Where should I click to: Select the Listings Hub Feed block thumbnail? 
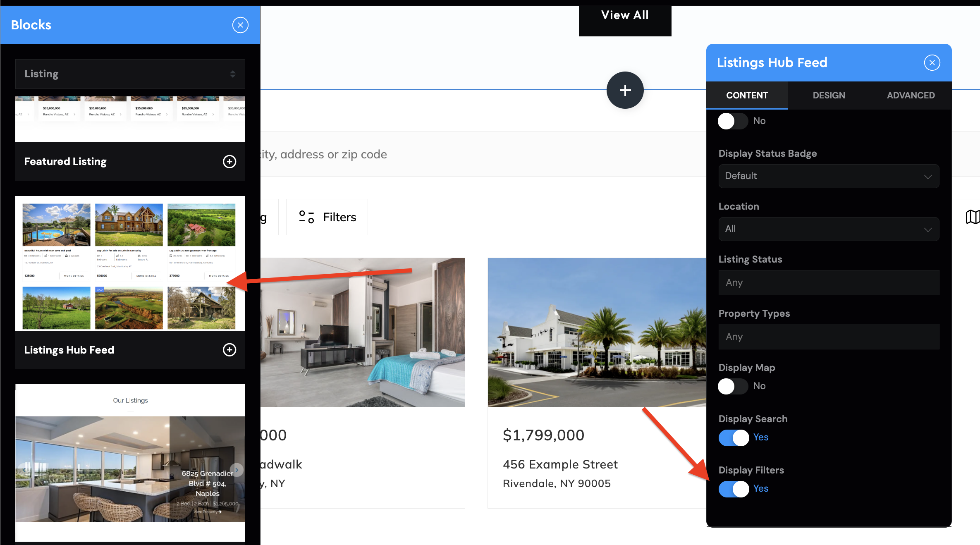(130, 263)
